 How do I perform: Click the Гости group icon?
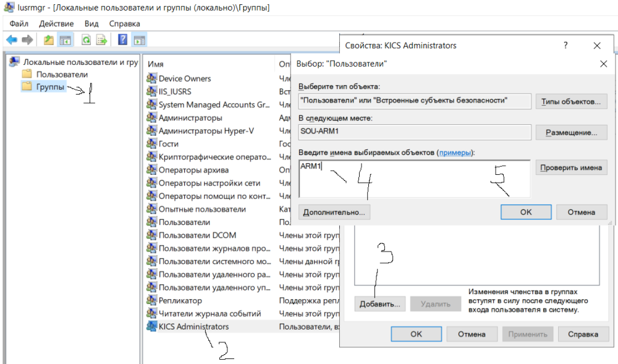point(152,143)
